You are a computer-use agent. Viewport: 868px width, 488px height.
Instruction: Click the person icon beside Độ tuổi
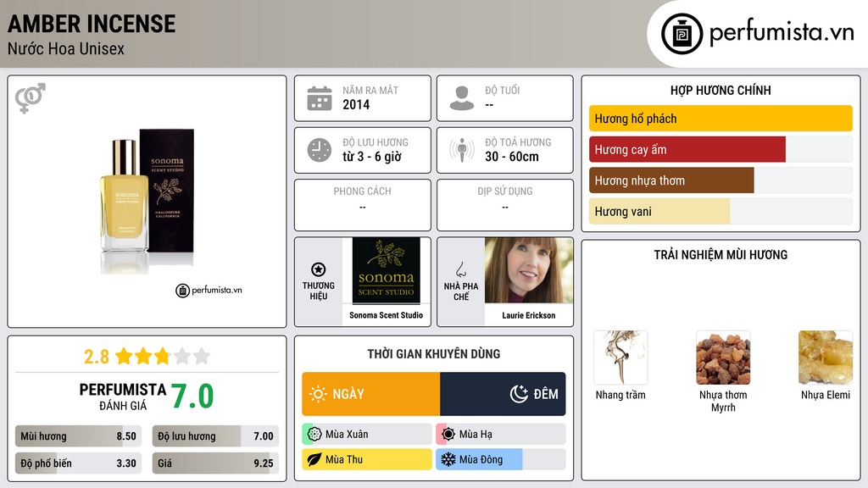[462, 98]
